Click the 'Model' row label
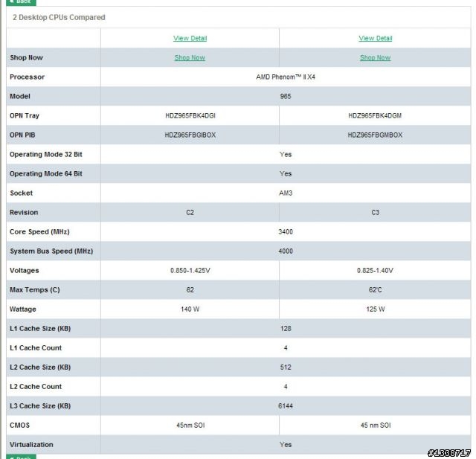This screenshot has height=459, width=476. [x=20, y=97]
